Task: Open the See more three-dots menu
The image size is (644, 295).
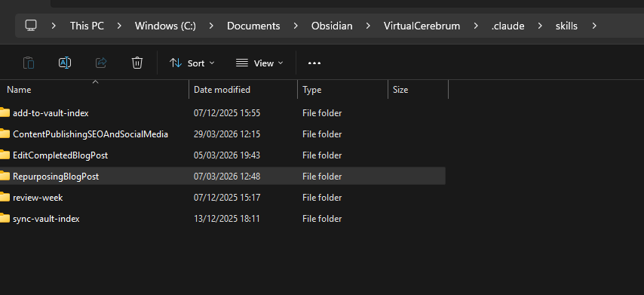Action: 314,63
